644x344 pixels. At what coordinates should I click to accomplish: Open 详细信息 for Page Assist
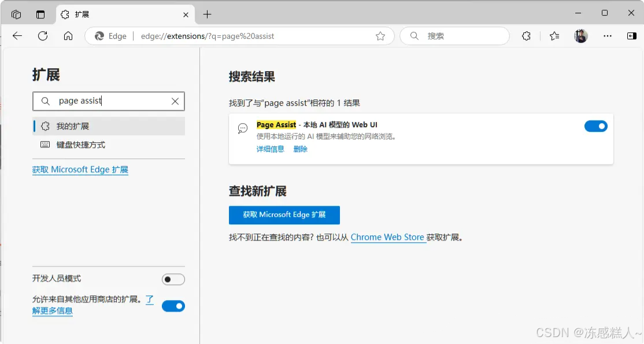click(x=270, y=149)
